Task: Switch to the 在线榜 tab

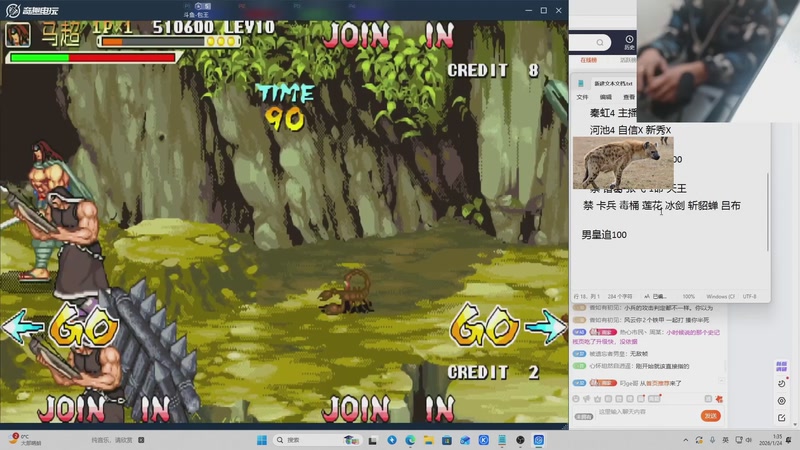Action: click(588, 60)
